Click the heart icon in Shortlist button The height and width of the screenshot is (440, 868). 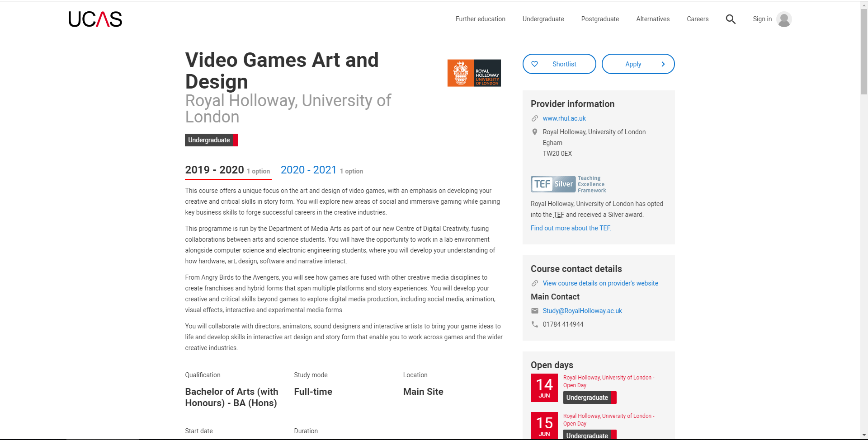coord(534,64)
